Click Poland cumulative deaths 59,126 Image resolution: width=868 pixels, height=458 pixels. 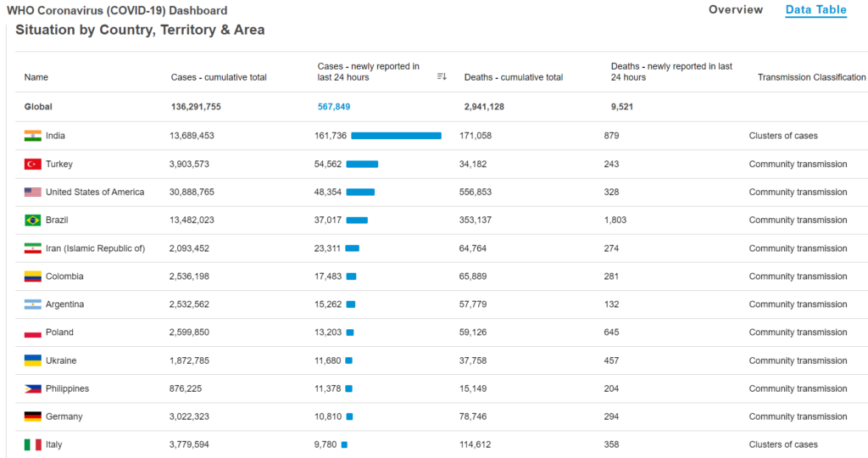click(x=473, y=332)
